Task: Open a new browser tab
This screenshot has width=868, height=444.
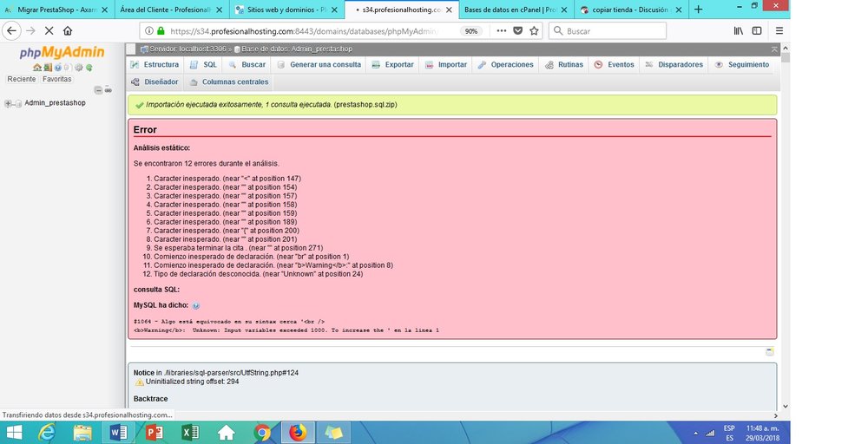Action: point(699,10)
